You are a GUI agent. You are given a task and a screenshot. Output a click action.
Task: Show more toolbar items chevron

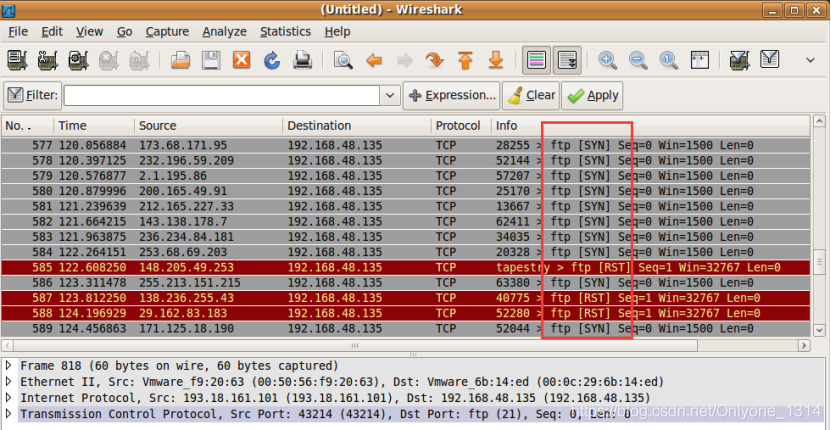[x=810, y=60]
